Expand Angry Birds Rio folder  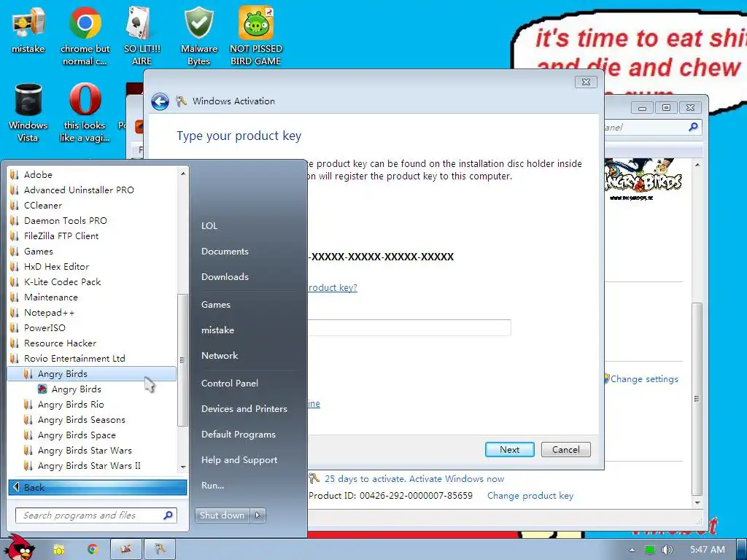pos(93,404)
